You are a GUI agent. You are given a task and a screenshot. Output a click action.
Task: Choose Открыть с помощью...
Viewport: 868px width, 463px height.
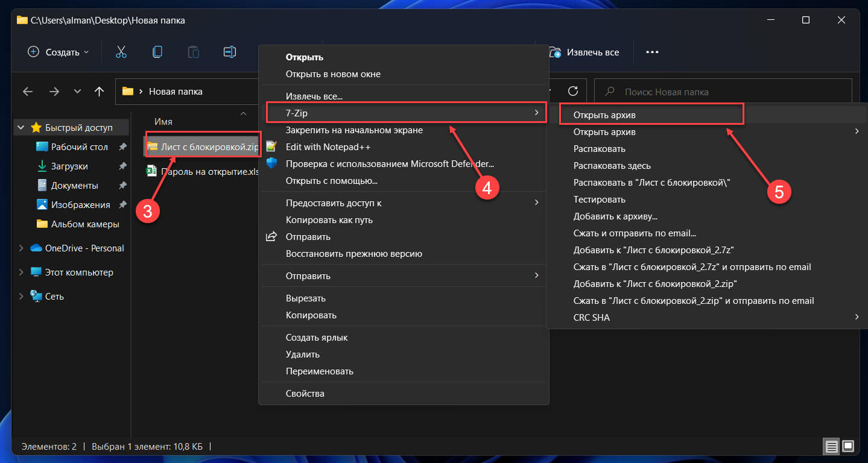(404, 180)
